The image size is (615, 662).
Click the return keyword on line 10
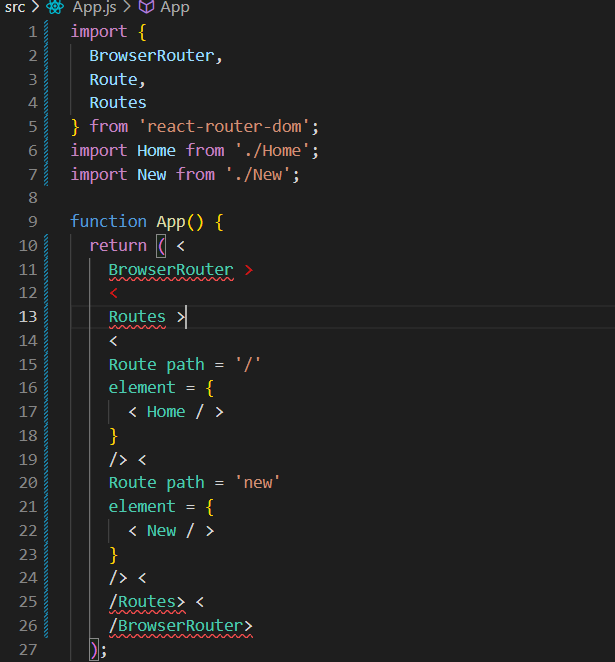click(118, 246)
